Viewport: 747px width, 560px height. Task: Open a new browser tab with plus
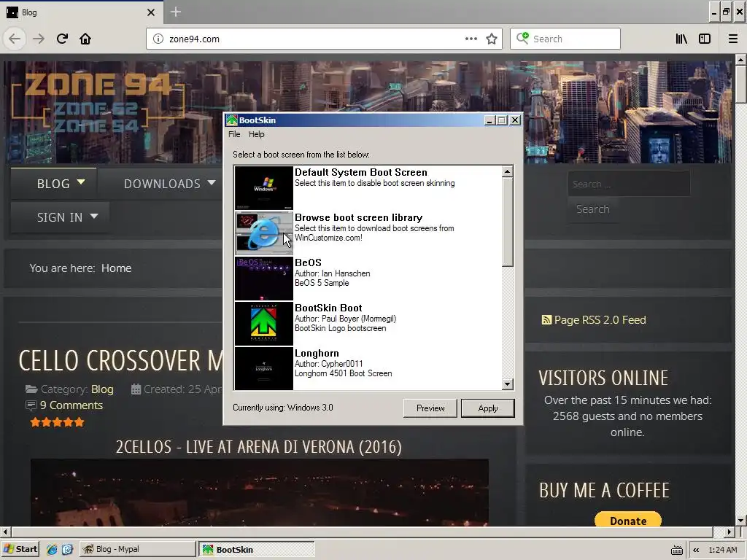click(175, 12)
